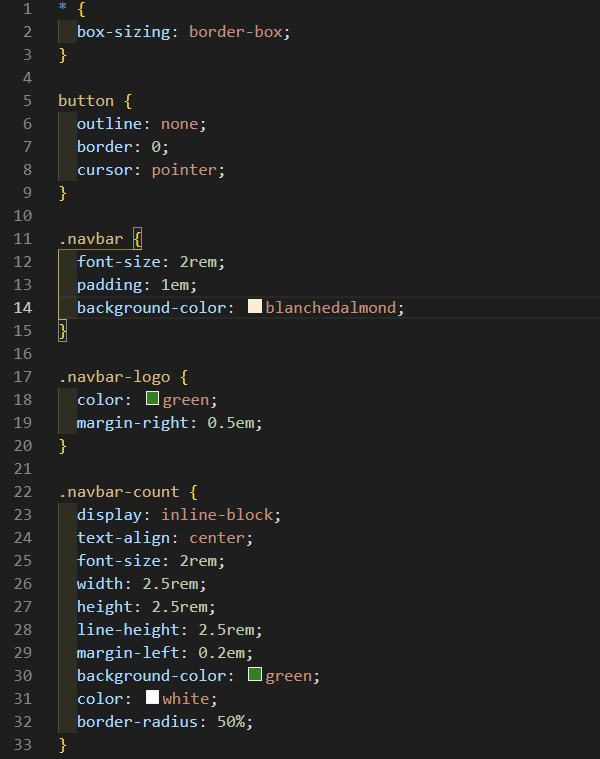This screenshot has width=600, height=759.
Task: Click the 'green' text on line 18
Action: point(186,400)
